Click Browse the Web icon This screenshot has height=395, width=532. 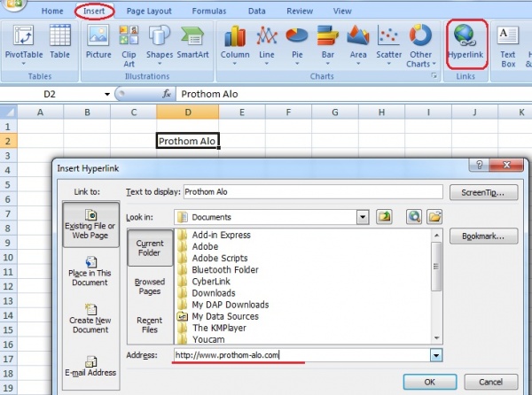point(414,217)
